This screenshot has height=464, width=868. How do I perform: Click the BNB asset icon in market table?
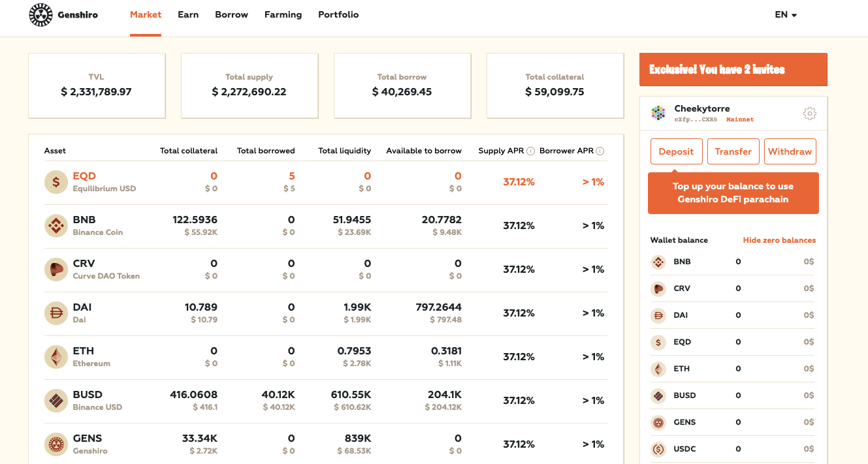click(x=56, y=226)
